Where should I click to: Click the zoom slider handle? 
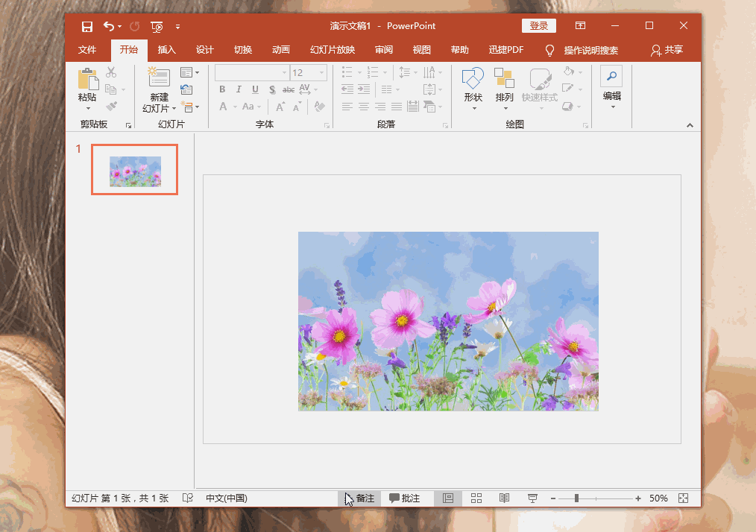tap(576, 498)
